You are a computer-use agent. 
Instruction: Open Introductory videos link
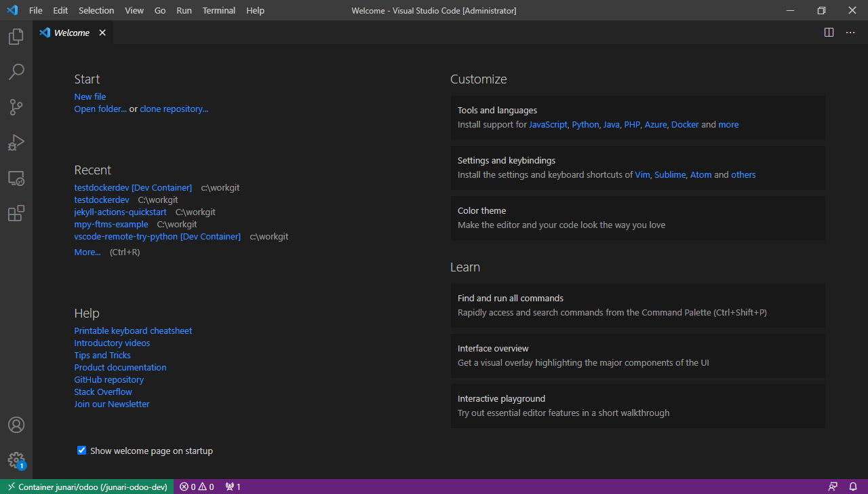pyautogui.click(x=112, y=343)
